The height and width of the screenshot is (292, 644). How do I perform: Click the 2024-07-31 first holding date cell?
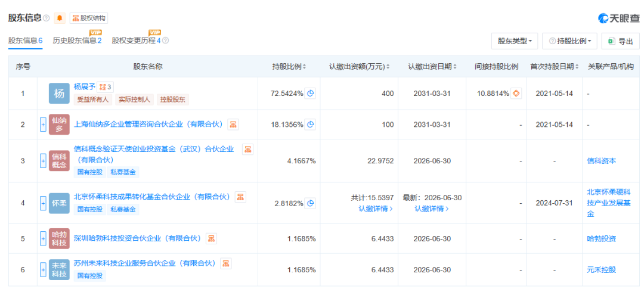555,203
